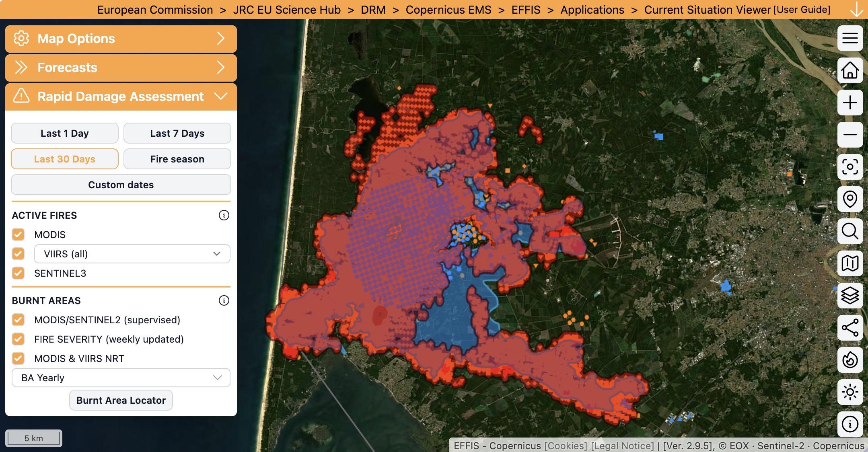Click the 5 km scale bar
868x452 pixels.
[x=34, y=438]
